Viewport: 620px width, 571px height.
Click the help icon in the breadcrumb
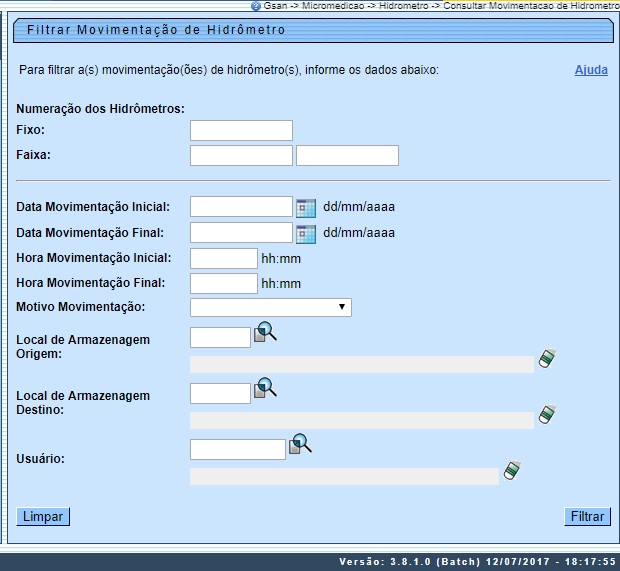pyautogui.click(x=256, y=6)
